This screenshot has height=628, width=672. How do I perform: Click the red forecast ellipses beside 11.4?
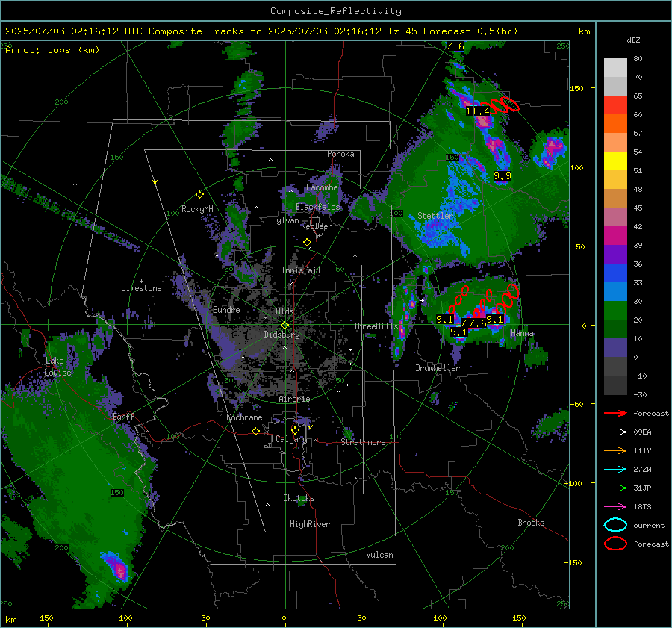pyautogui.click(x=500, y=105)
